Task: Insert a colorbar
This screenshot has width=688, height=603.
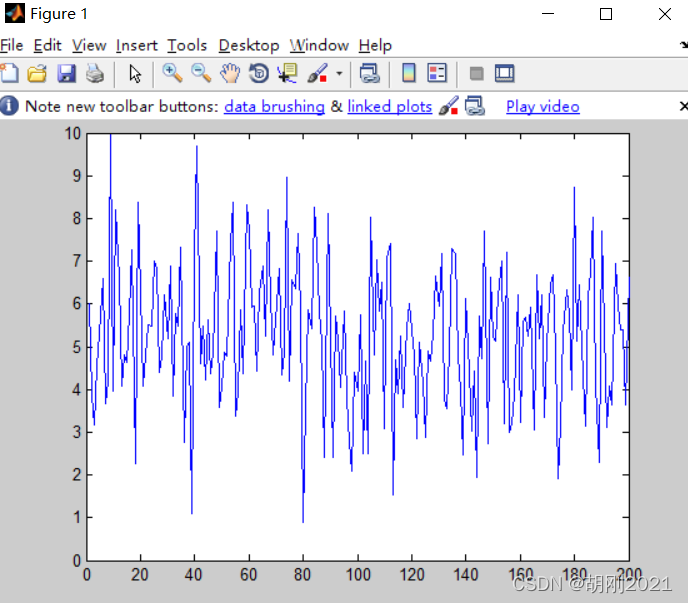Action: pos(409,73)
